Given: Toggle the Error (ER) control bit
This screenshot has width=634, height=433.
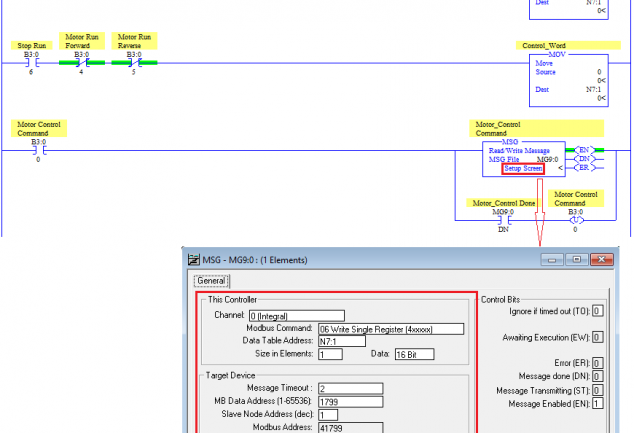Looking at the screenshot, I should [597, 363].
